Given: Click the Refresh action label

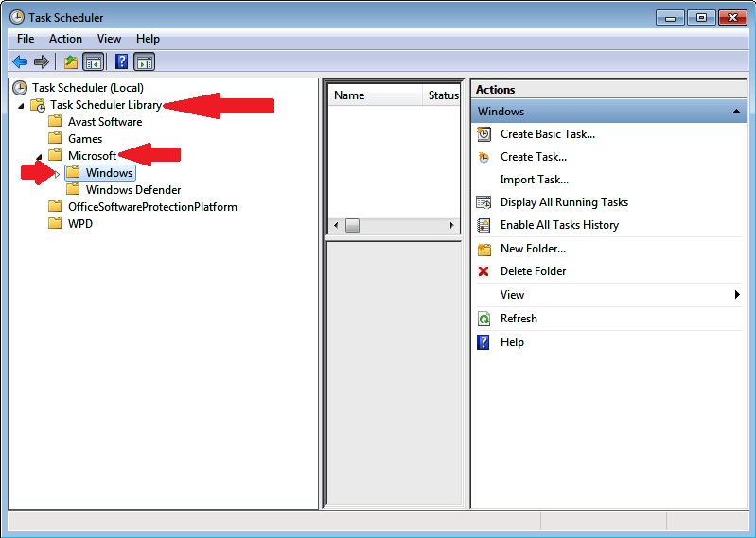Looking at the screenshot, I should coord(519,319).
